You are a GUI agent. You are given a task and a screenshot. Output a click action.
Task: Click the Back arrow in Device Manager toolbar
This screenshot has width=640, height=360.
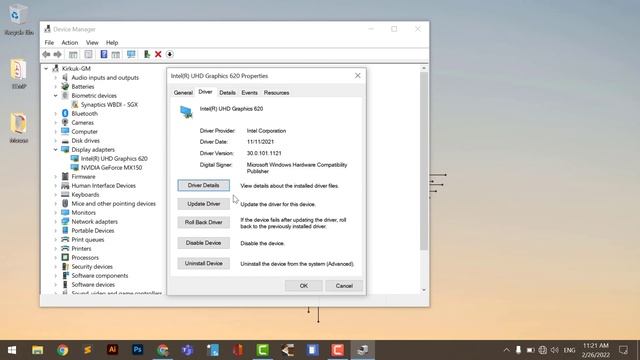tap(46, 54)
